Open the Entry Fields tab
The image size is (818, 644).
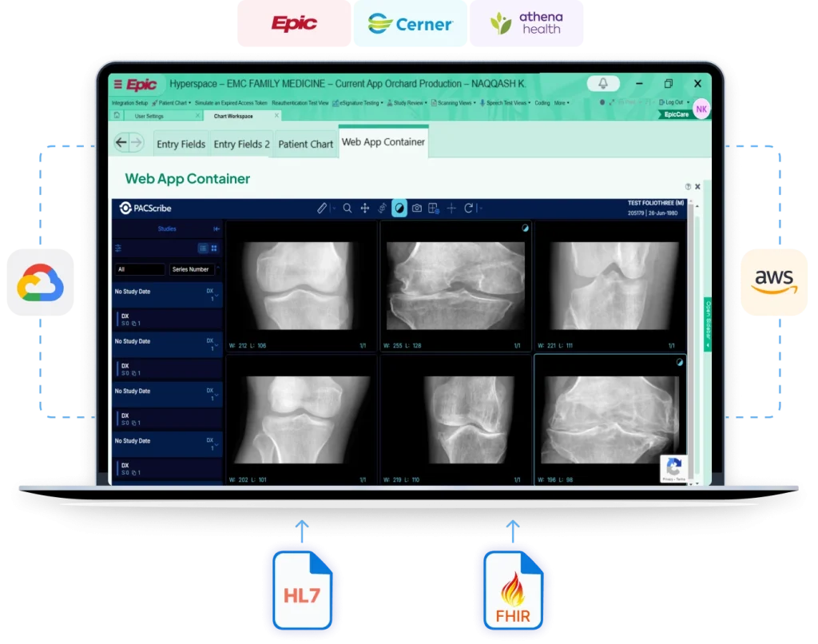pos(181,144)
